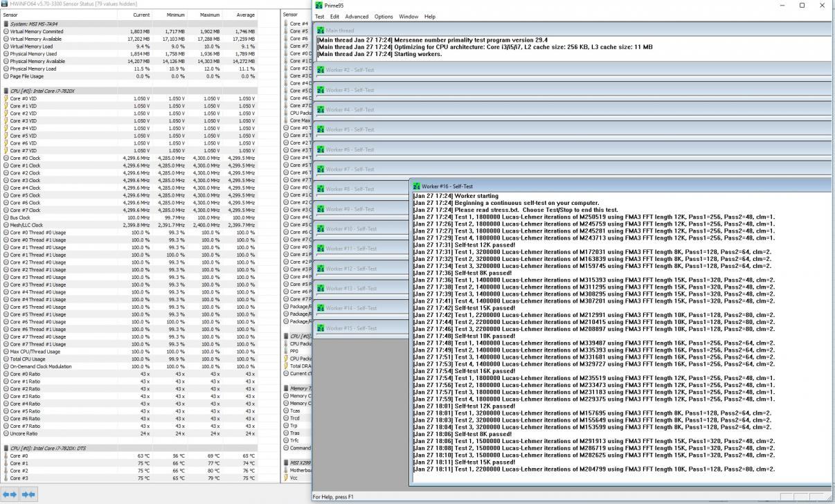Click the Prime95 application icon in the title bar
The width and height of the screenshot is (835, 504).
pos(318,6)
